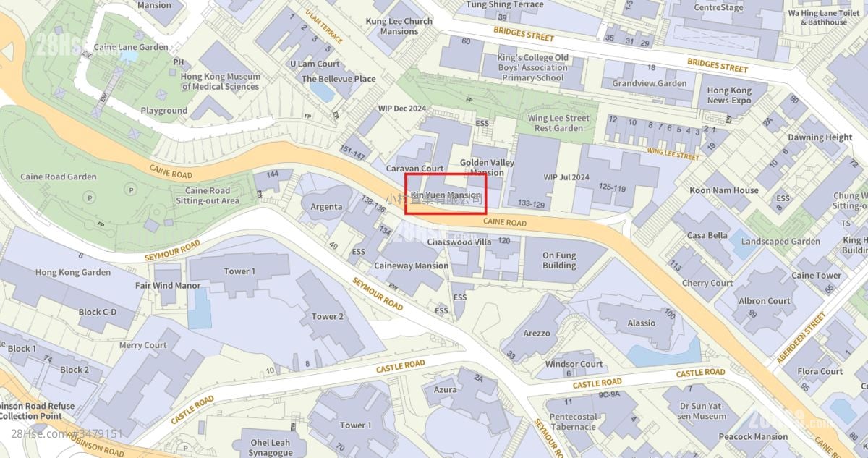Click the Argenta building label
868x458 pixels.
coord(326,207)
